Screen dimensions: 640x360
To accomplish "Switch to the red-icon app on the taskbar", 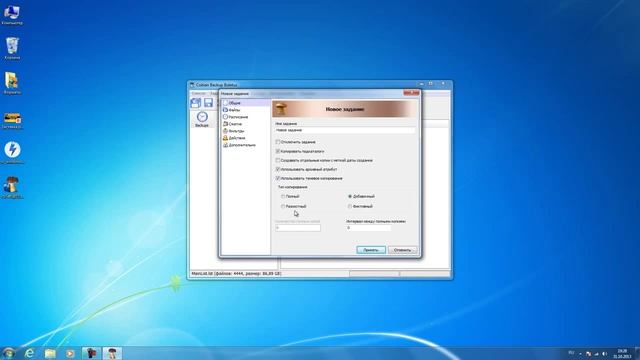I will click(x=91, y=353).
